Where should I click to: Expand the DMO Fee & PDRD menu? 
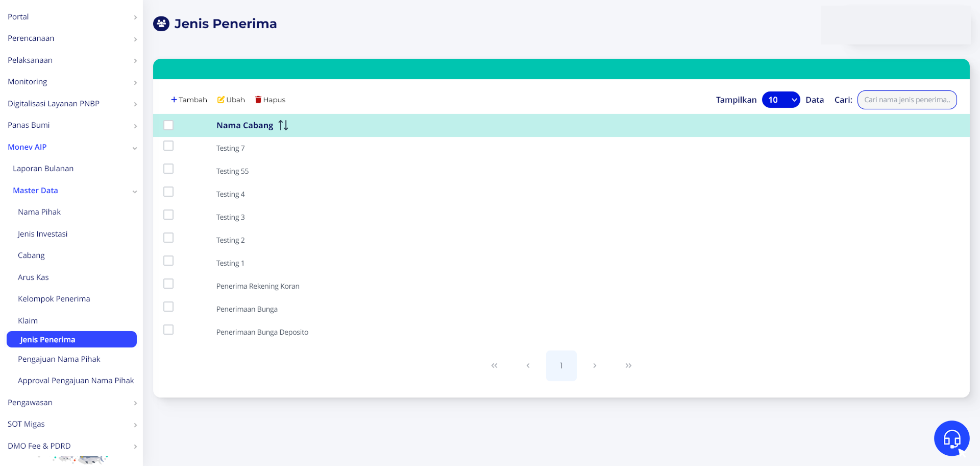point(71,446)
